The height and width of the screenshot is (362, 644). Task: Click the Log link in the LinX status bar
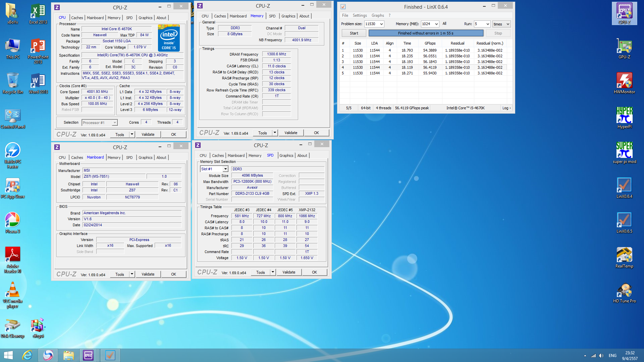pyautogui.click(x=506, y=108)
